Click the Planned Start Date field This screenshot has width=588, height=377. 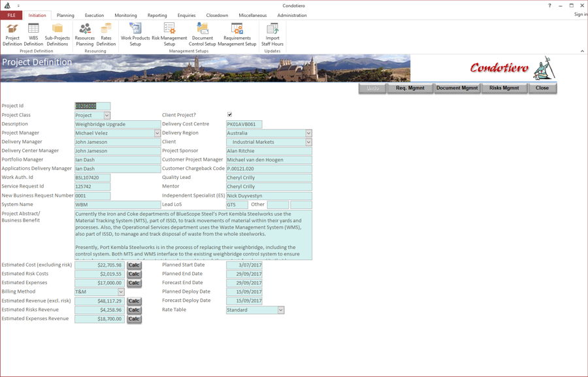click(x=244, y=265)
